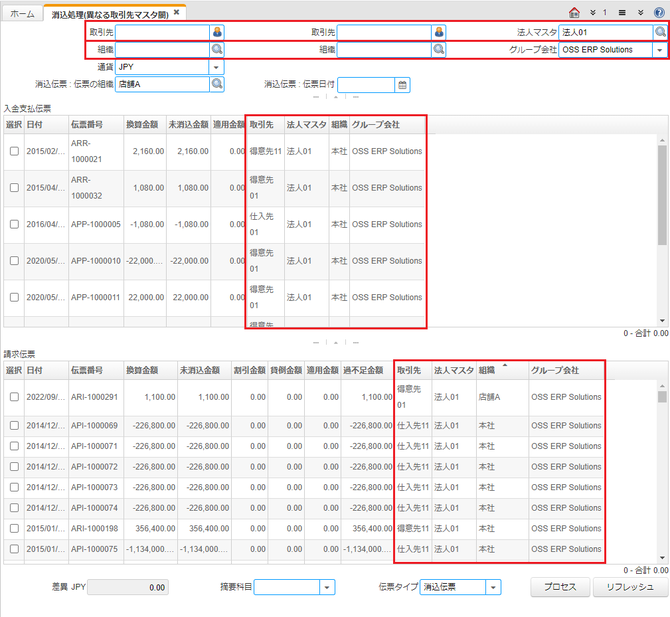
Task: Switch to the ホーム tab
Action: [x=22, y=14]
